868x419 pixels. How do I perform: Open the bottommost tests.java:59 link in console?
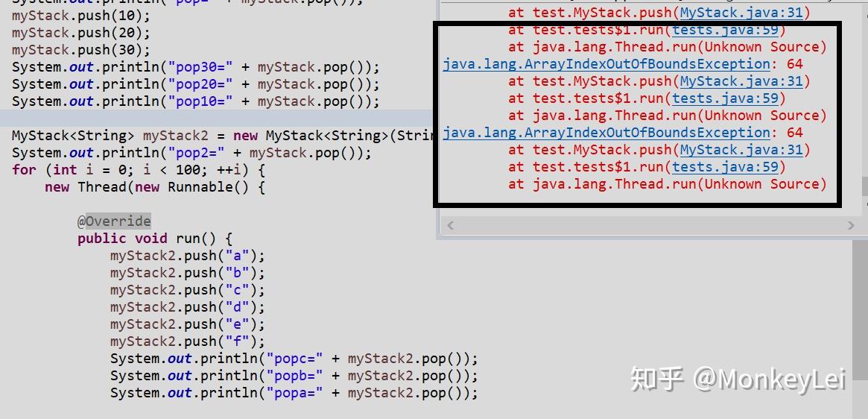725,167
